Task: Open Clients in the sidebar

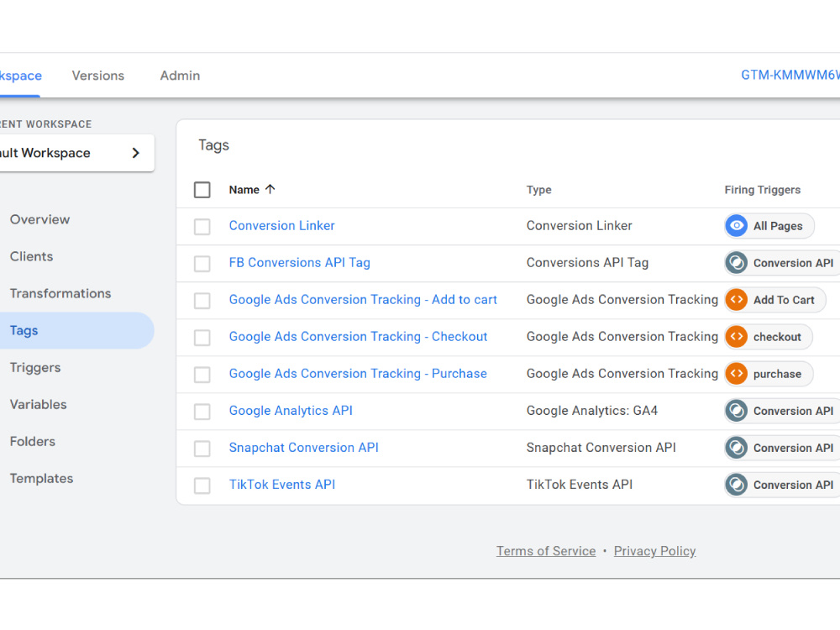Action: 31,256
